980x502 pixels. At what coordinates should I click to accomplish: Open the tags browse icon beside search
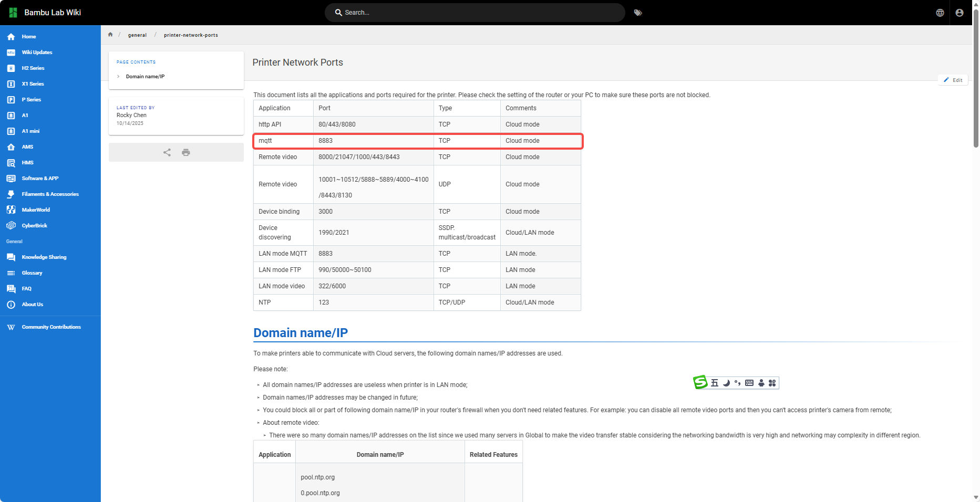coord(638,13)
